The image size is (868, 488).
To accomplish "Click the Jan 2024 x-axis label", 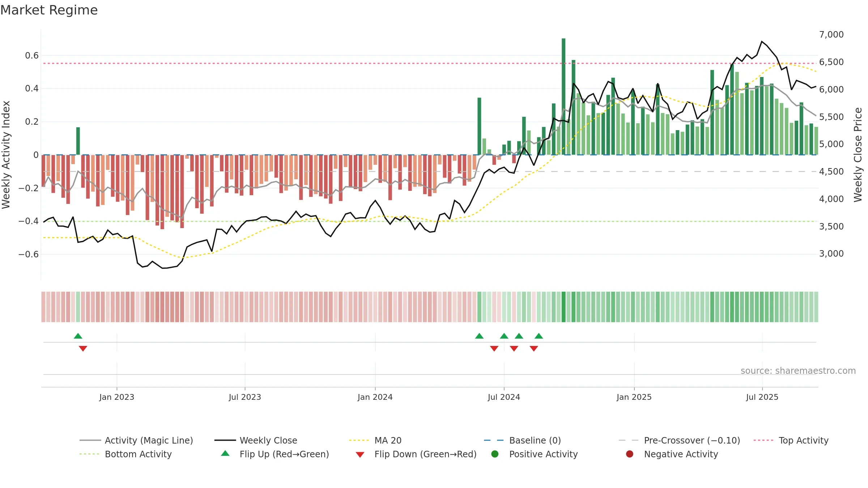I will pos(375,397).
